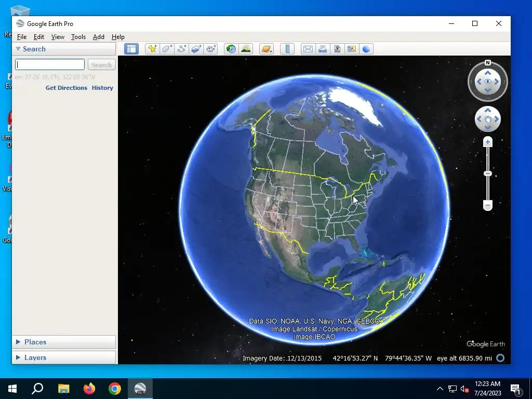Click the streaming status circle icon

(500, 358)
